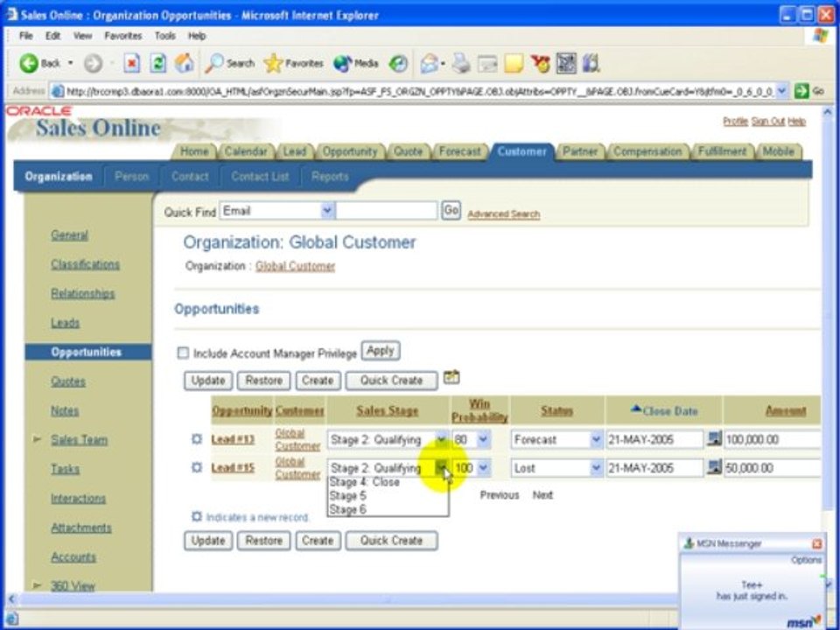Click the Stop loading toolbar icon
Viewport: 840px width, 630px height.
point(132,63)
